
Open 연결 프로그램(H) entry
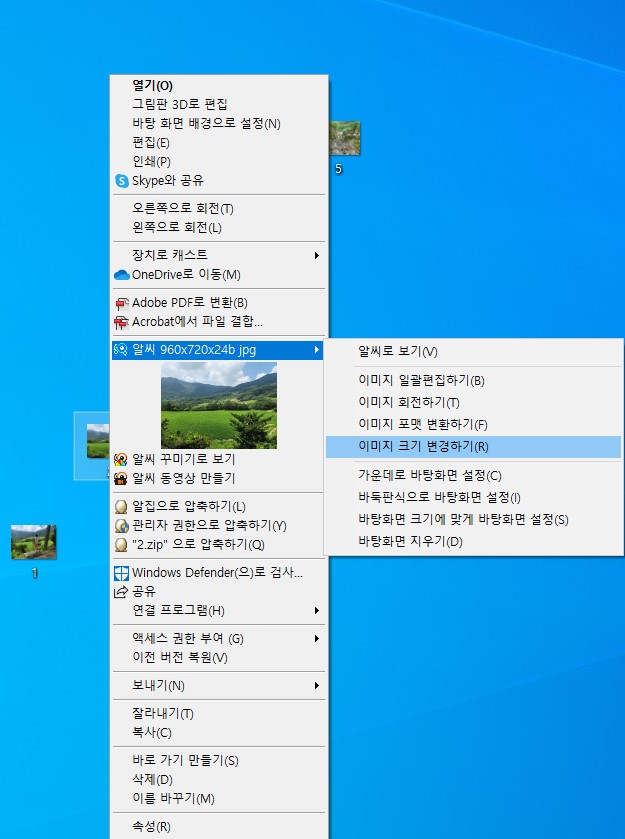(219, 611)
